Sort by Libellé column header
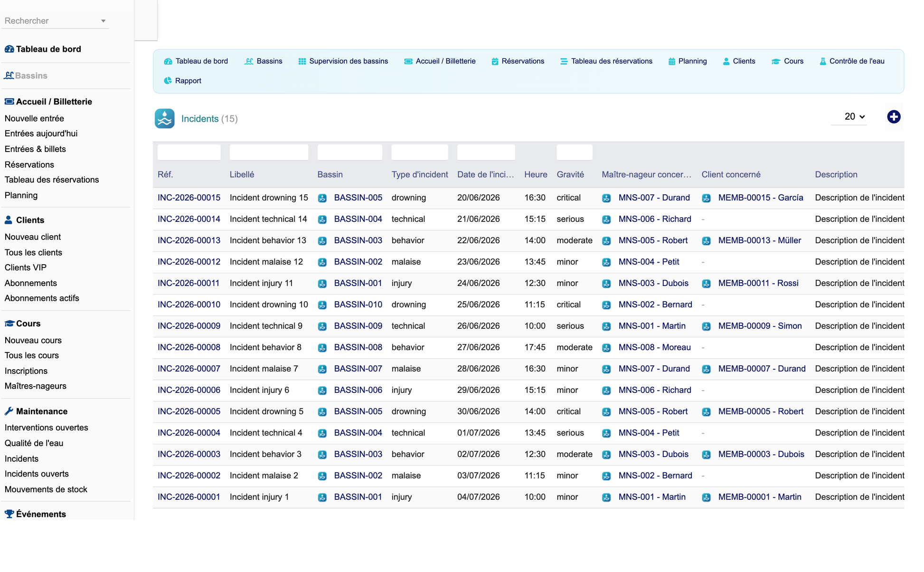Screen dimensions: 924x572 coord(242,174)
